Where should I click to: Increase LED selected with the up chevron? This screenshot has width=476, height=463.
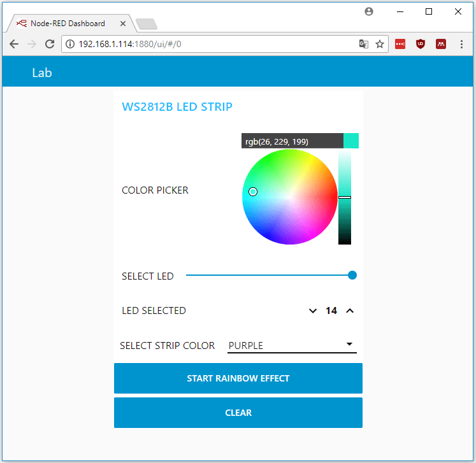pyautogui.click(x=349, y=311)
